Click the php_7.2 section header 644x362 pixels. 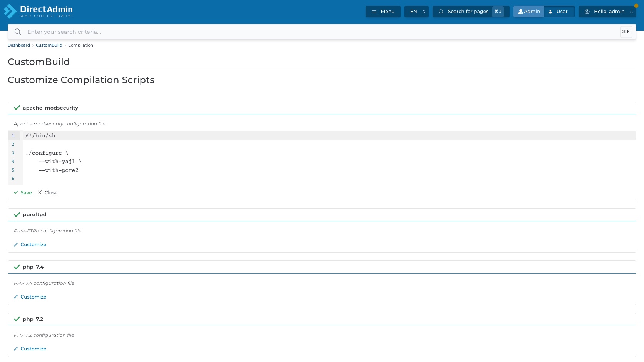point(322,319)
